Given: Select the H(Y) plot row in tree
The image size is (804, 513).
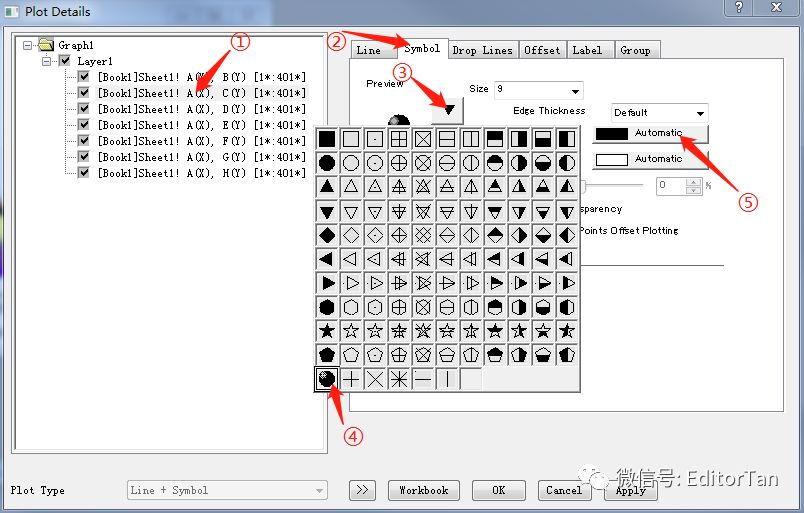Looking at the screenshot, I should pos(202,172).
